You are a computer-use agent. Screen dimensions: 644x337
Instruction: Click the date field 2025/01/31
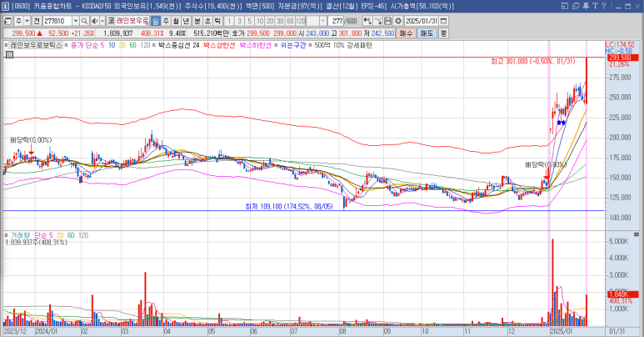click(x=422, y=21)
